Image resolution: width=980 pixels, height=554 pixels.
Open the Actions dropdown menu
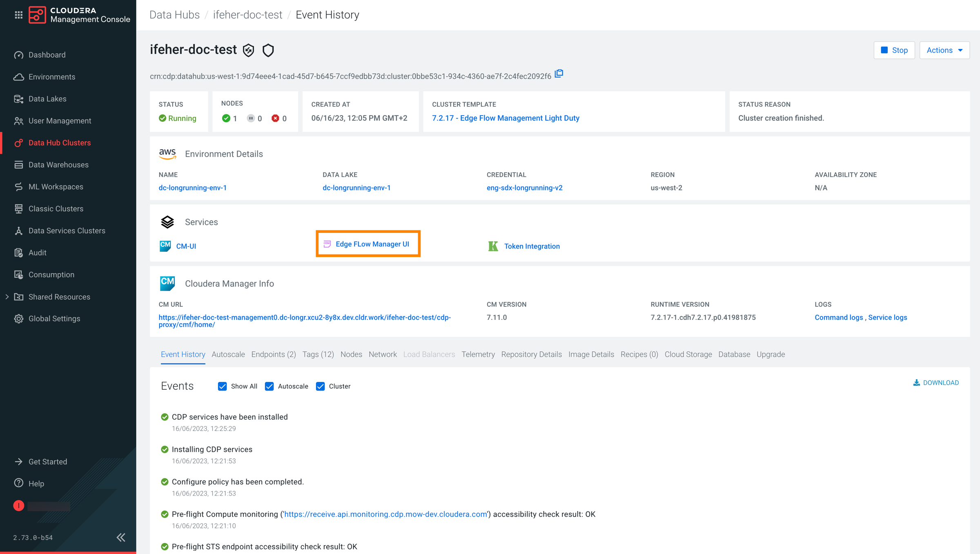pos(944,50)
